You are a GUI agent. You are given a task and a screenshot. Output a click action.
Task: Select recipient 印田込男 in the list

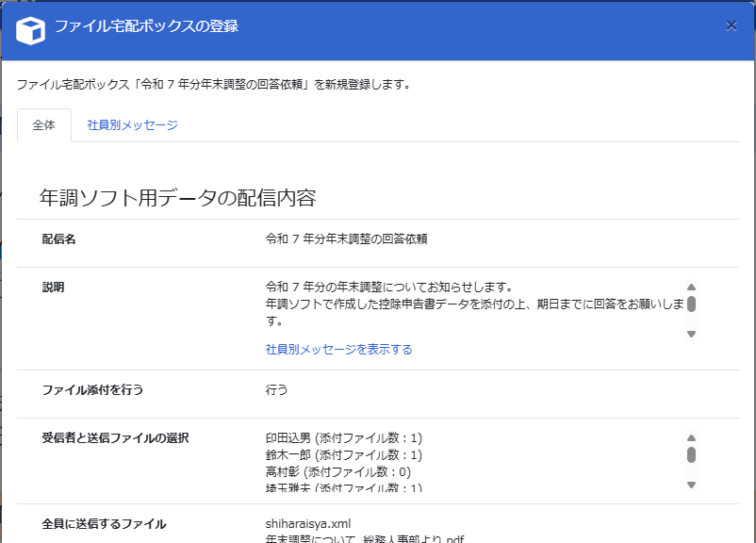coord(343,438)
